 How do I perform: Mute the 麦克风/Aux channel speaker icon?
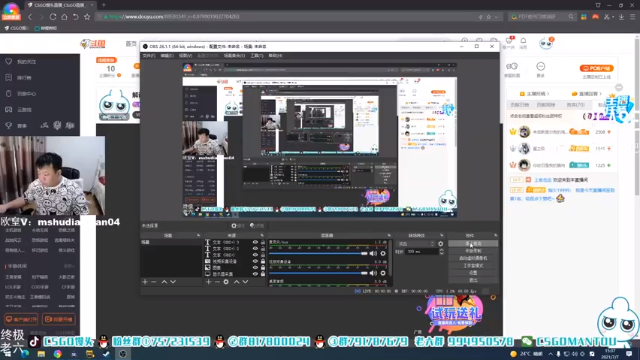pyautogui.click(x=373, y=253)
